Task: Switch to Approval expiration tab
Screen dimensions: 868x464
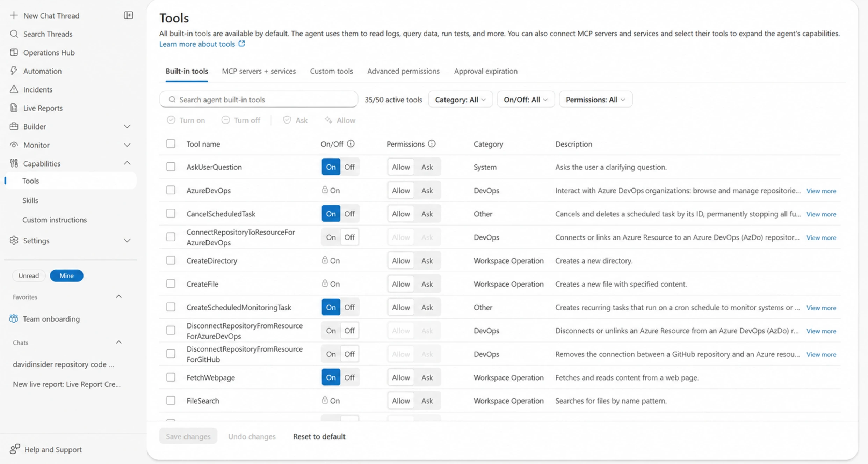Action: (486, 71)
